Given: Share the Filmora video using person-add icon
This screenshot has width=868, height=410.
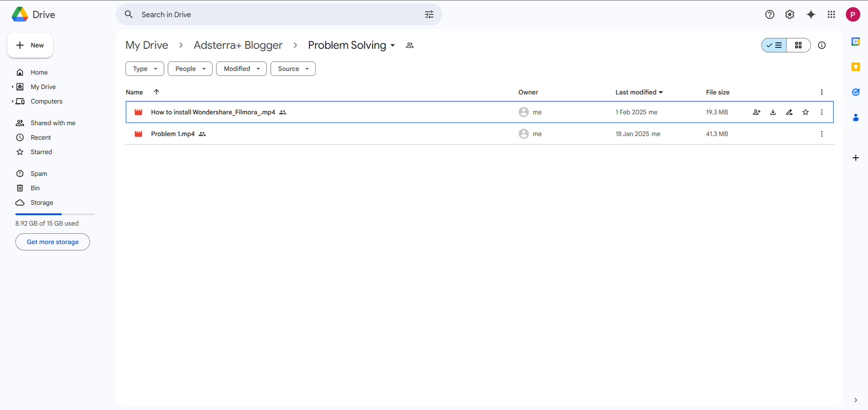Looking at the screenshot, I should [757, 112].
